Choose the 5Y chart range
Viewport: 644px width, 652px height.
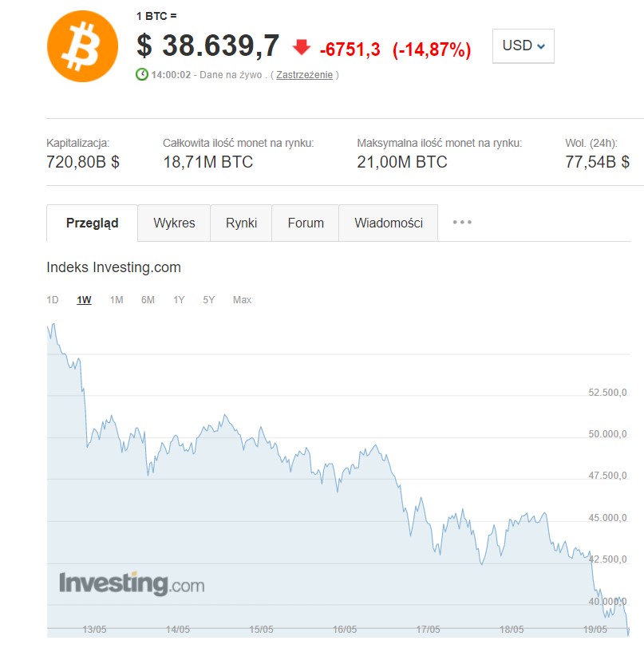(x=209, y=300)
